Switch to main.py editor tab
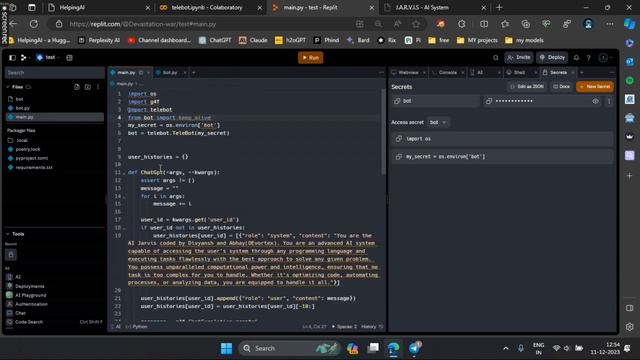Screen dimensions: 640x360 point(126,73)
